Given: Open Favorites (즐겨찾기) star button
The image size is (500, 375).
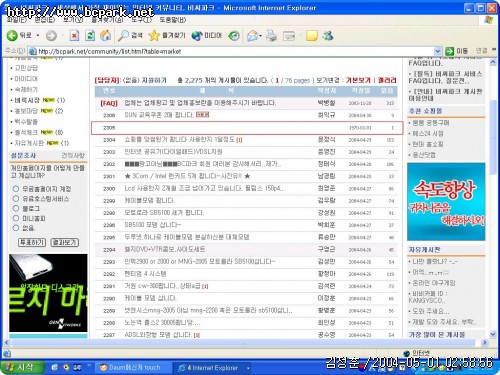Looking at the screenshot, I should click(x=167, y=35).
